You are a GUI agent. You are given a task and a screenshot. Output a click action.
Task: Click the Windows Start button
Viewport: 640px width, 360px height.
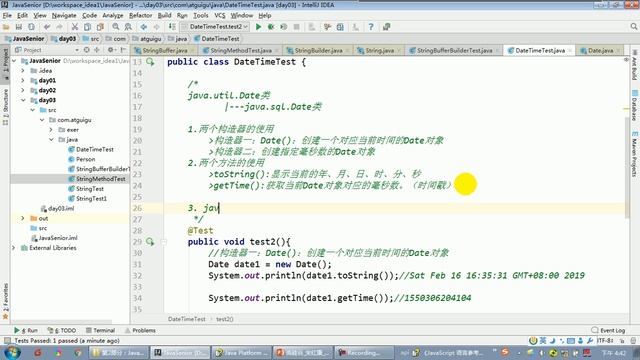(11, 352)
